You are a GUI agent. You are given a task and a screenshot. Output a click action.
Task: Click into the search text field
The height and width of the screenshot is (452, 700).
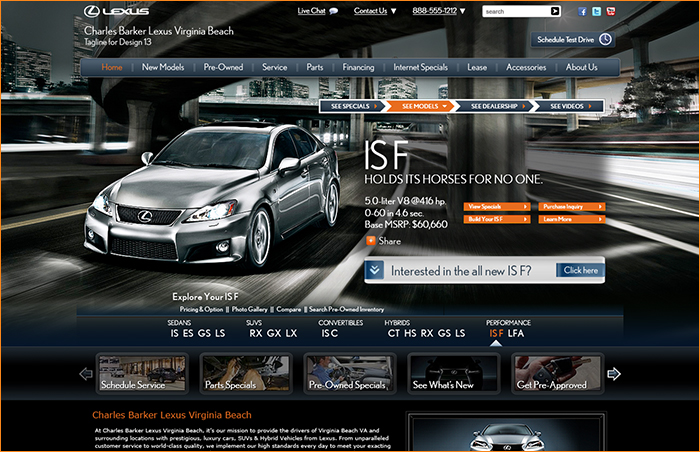click(x=514, y=12)
